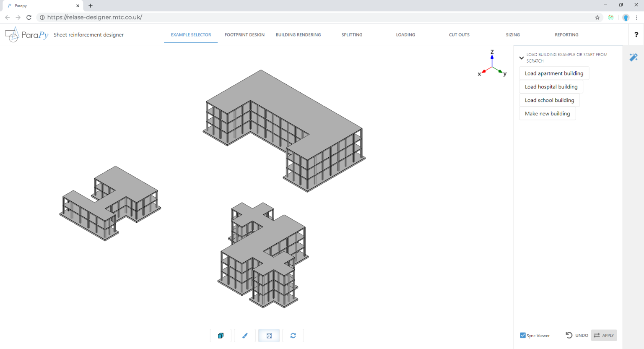This screenshot has height=349, width=644.
Task: Click the UNDO arrow icon near APPLY
Action: (569, 335)
